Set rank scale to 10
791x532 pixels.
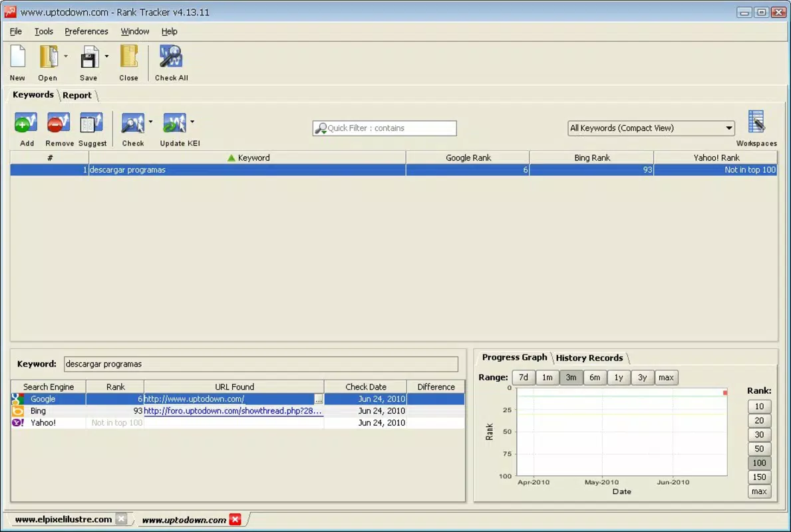point(759,406)
